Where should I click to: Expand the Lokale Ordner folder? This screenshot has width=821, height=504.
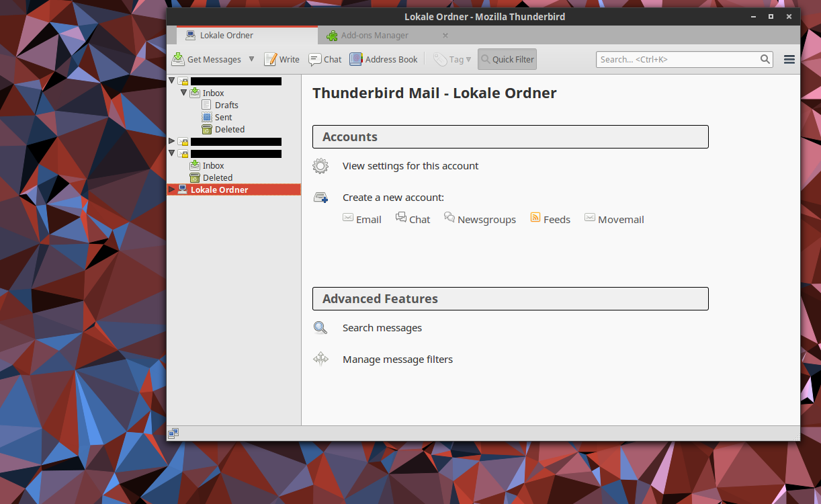[171, 190]
